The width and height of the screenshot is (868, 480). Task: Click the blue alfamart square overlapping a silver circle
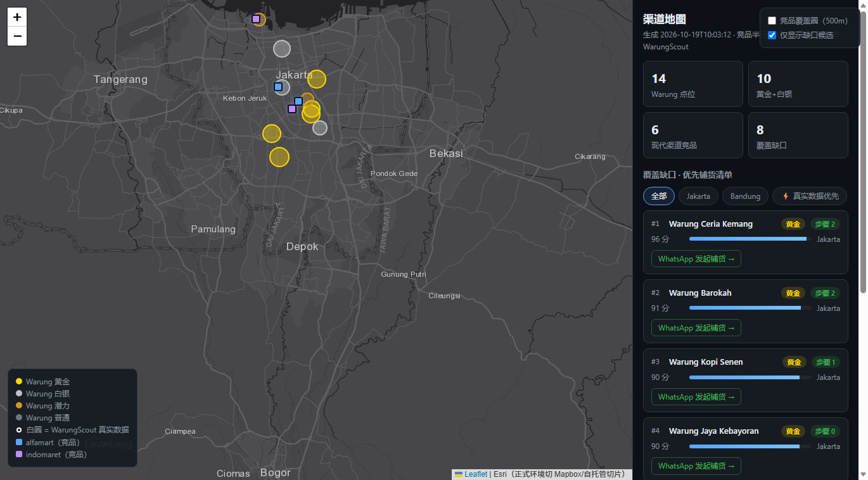(x=278, y=86)
